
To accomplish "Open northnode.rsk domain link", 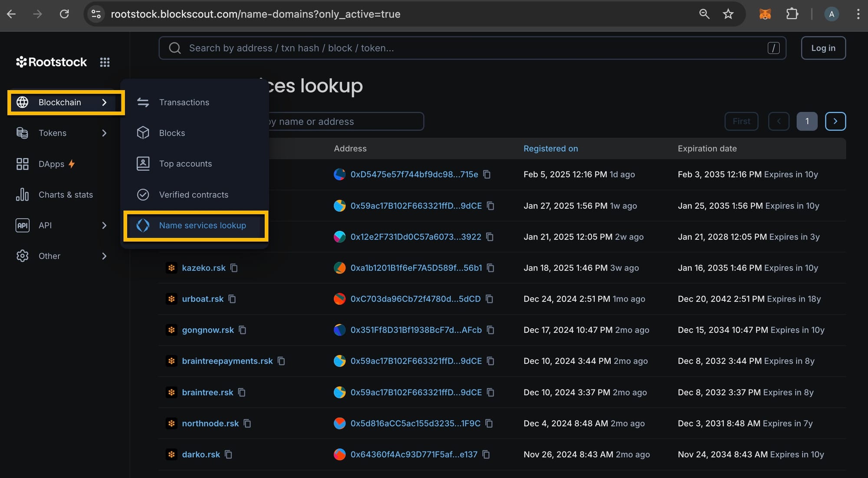I will click(210, 423).
